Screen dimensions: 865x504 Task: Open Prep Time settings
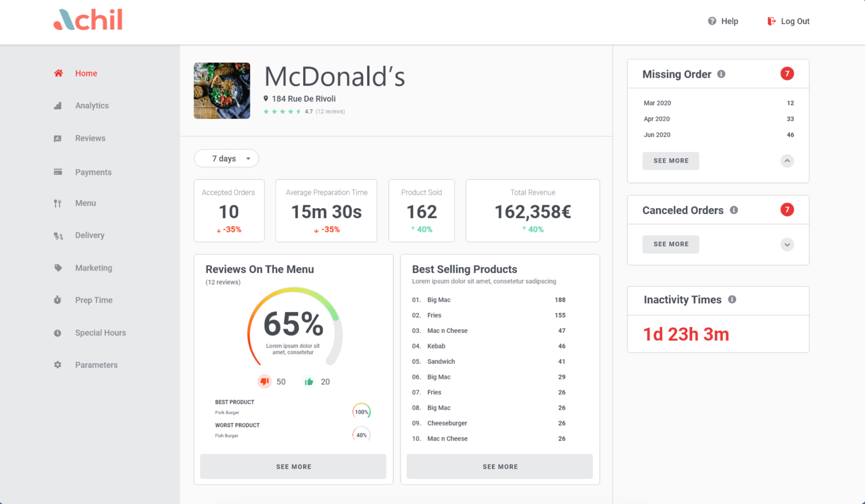94,300
